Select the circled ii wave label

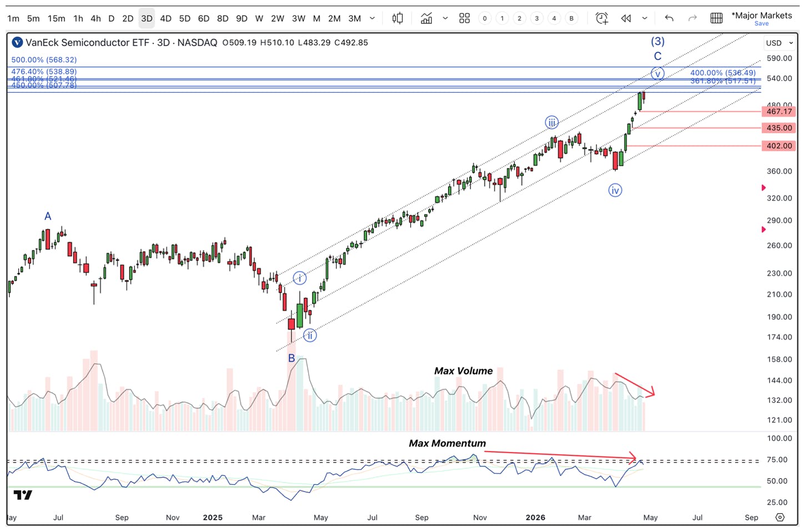pos(310,335)
